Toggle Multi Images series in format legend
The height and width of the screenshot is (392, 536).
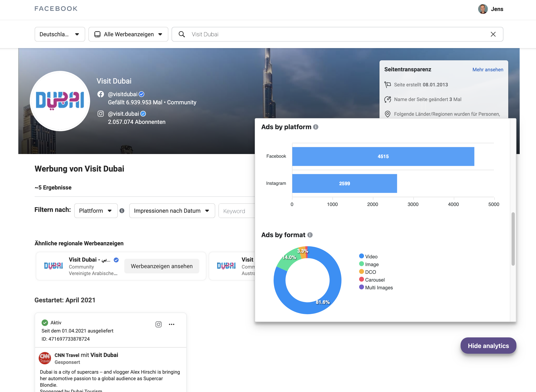coord(376,288)
